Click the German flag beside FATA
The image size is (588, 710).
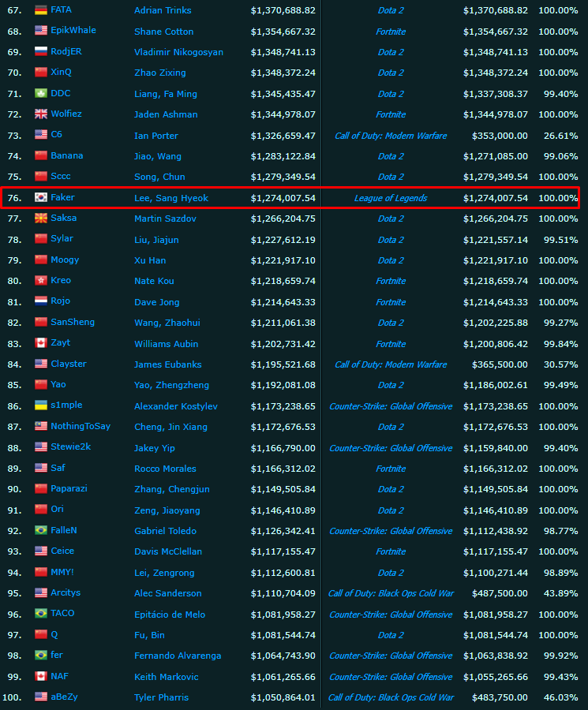(41, 10)
